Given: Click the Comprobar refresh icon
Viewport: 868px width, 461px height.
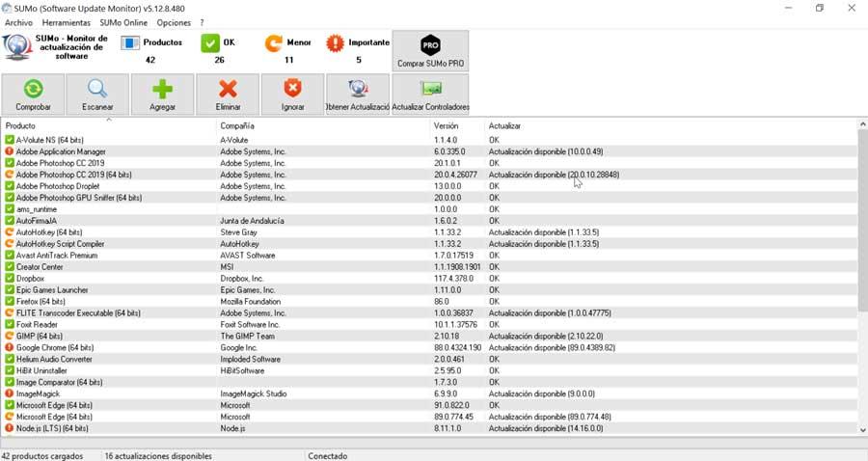Looking at the screenshot, I should [x=33, y=94].
